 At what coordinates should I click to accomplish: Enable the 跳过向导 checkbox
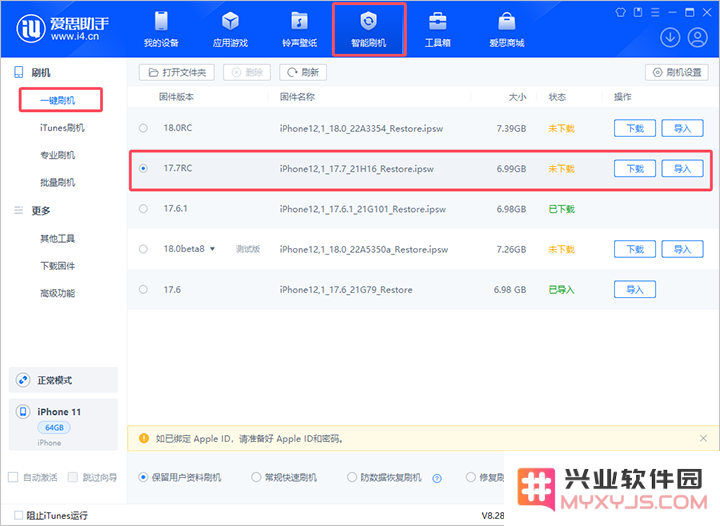pyautogui.click(x=73, y=477)
